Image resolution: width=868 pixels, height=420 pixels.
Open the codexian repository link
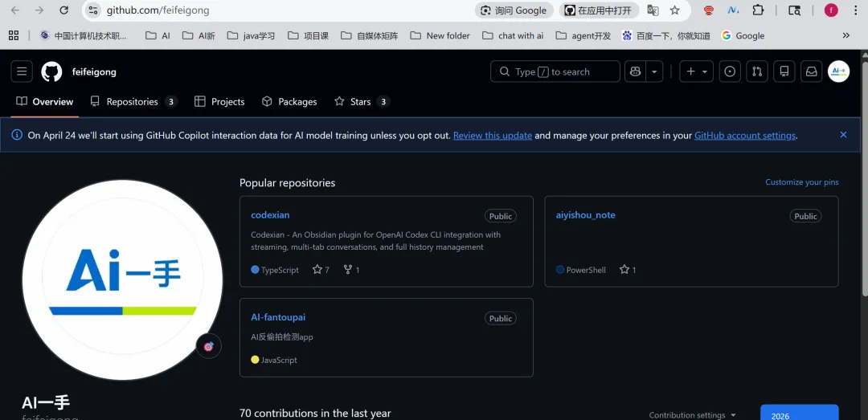point(270,215)
